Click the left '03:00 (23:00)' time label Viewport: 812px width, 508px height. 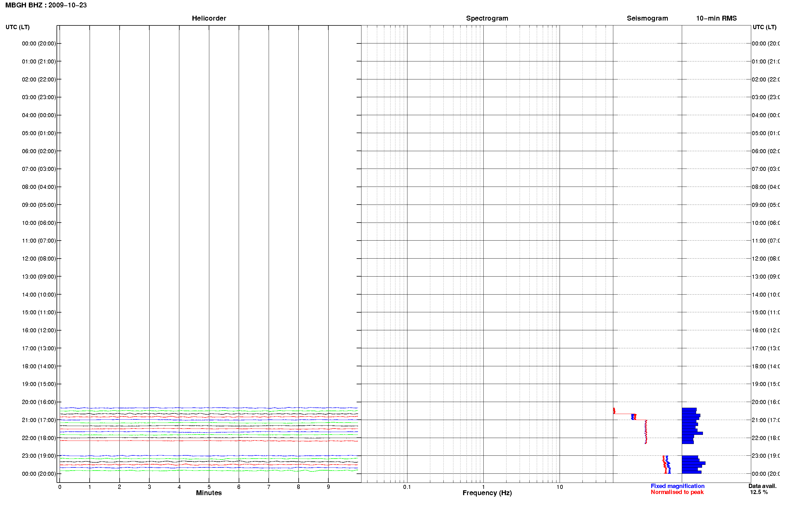click(x=39, y=97)
